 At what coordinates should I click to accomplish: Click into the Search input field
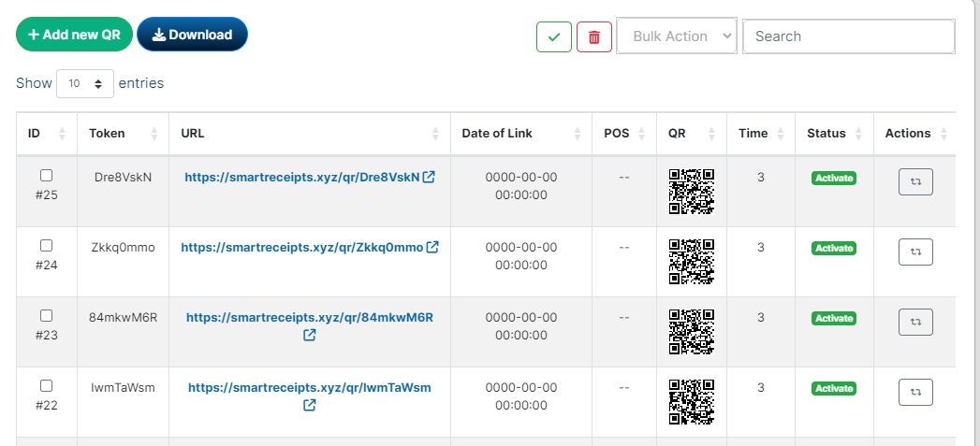(848, 36)
